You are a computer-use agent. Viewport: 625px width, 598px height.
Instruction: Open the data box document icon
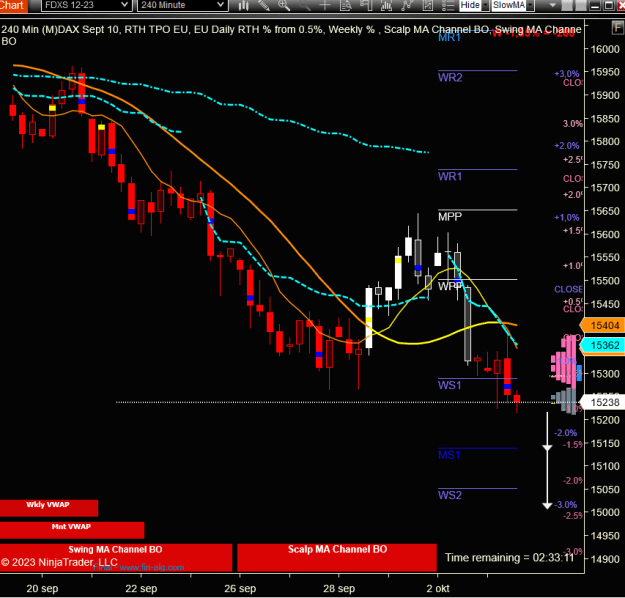click(x=346, y=5)
